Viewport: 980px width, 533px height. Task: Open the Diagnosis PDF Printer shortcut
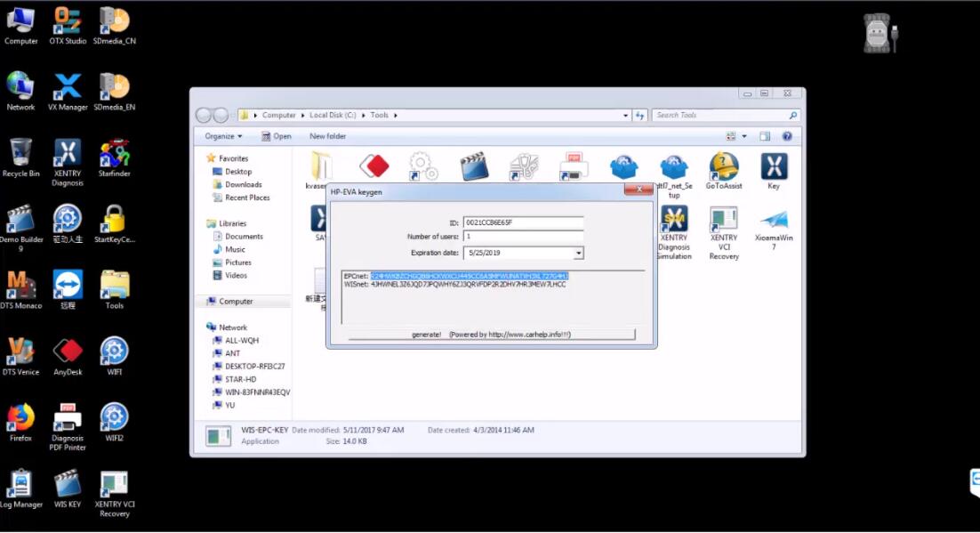pos(68,426)
